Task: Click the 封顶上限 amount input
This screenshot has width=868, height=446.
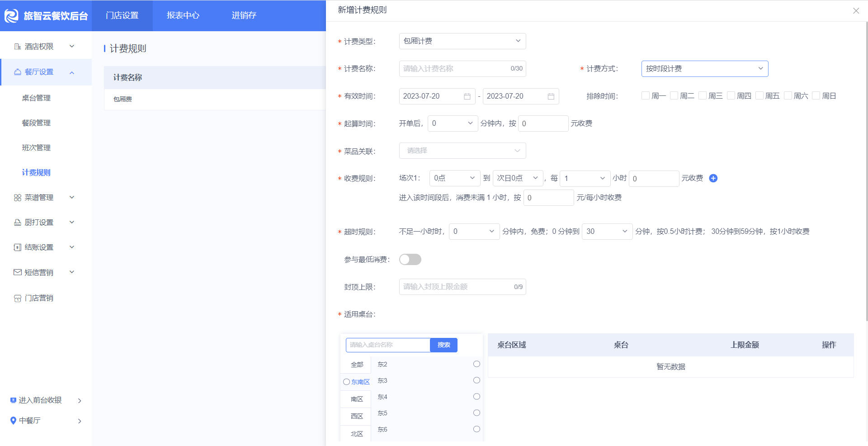Action: click(x=462, y=287)
